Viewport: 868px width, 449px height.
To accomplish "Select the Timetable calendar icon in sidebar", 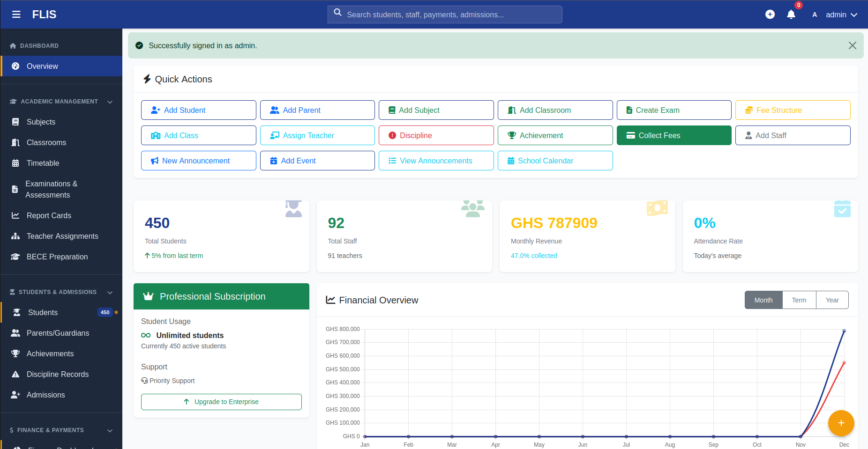I will point(15,163).
